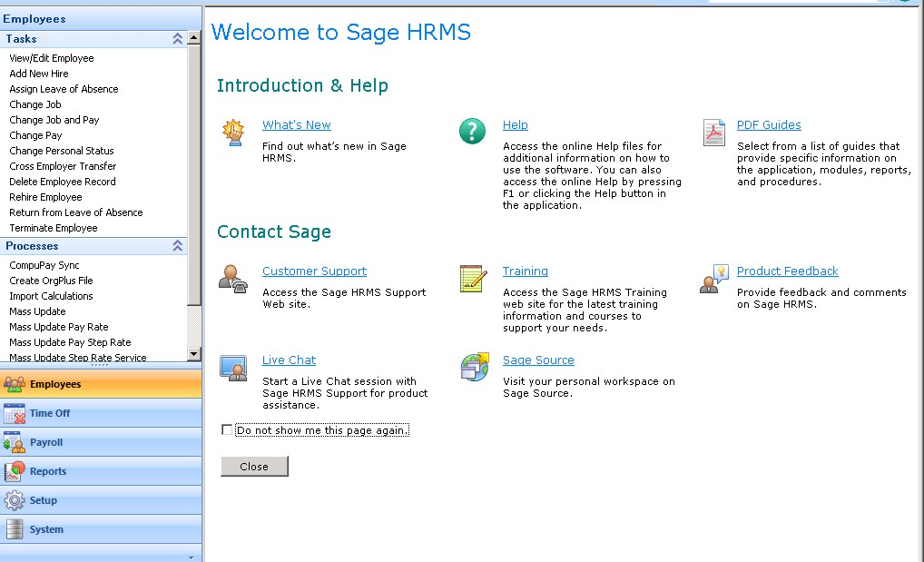Select Change Job and Pay task
Image resolution: width=924 pixels, height=562 pixels.
[54, 120]
